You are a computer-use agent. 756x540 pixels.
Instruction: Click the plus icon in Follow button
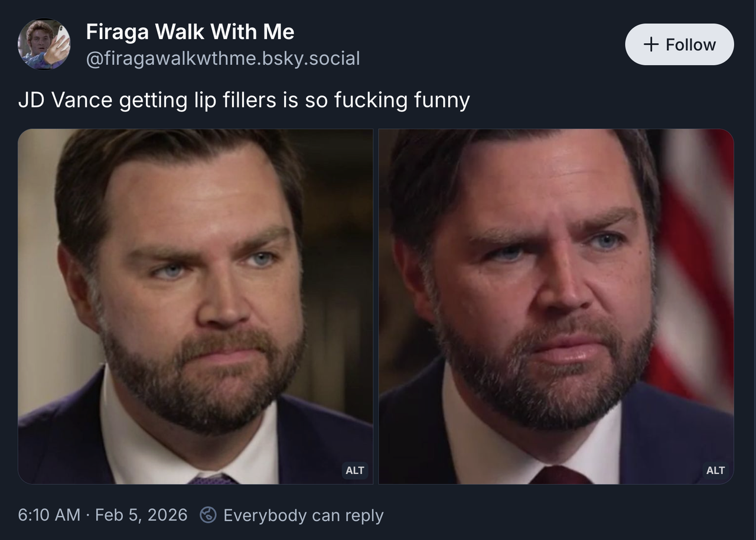[651, 44]
